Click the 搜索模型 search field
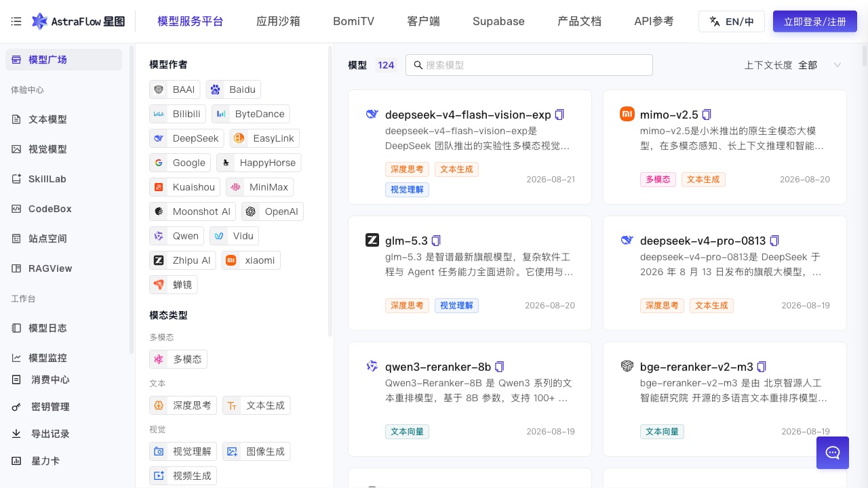The image size is (868, 488). click(x=529, y=65)
